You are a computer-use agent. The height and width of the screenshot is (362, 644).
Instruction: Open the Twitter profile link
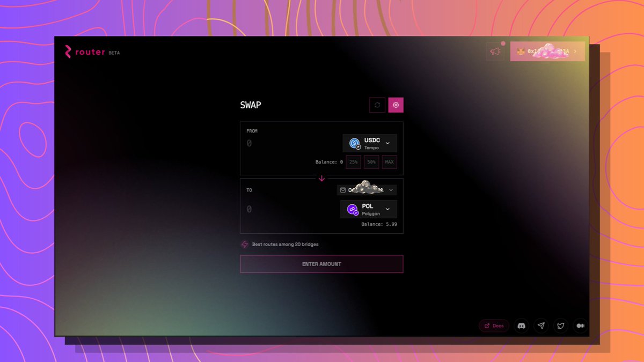(561, 326)
